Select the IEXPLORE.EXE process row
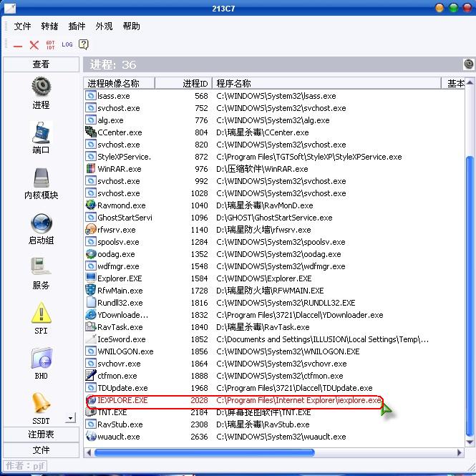 click(x=274, y=400)
